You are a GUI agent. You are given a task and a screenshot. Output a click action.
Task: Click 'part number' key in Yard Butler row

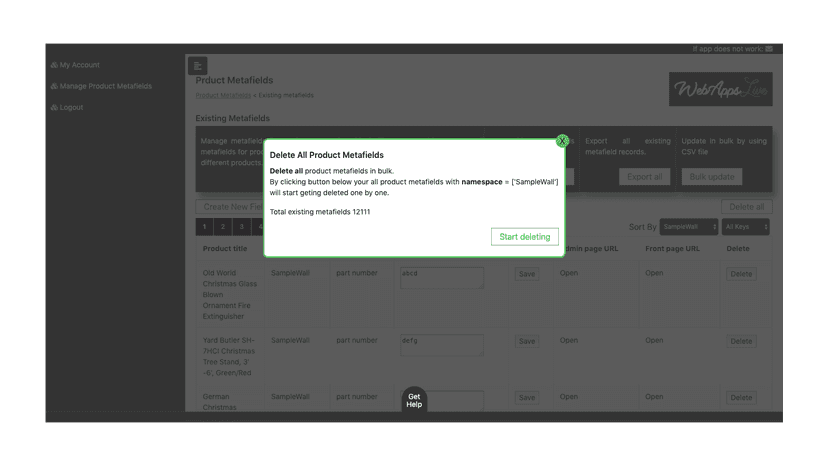pos(357,340)
